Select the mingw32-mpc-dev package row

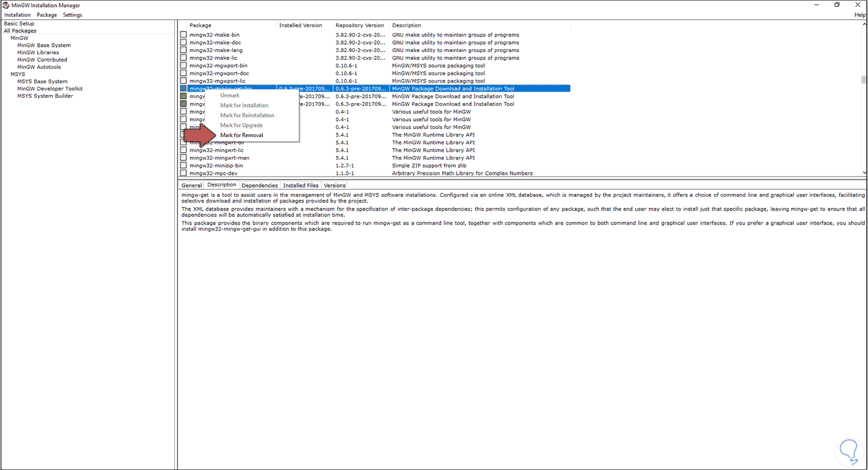coord(374,173)
